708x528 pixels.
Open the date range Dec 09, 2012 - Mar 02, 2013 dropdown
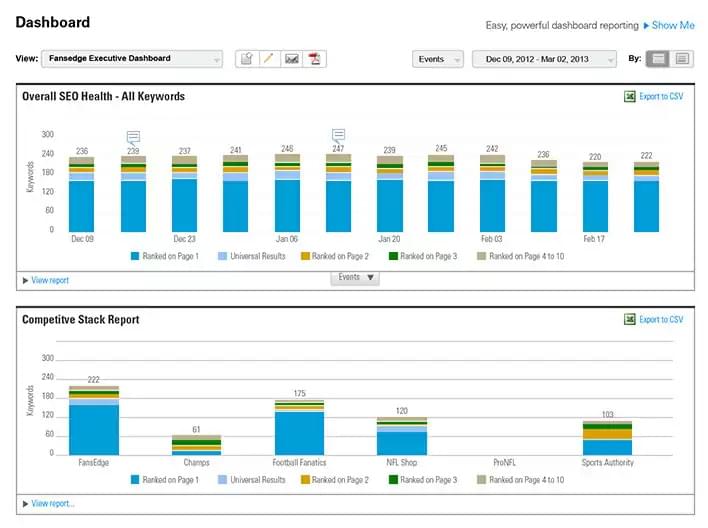pyautogui.click(x=544, y=59)
